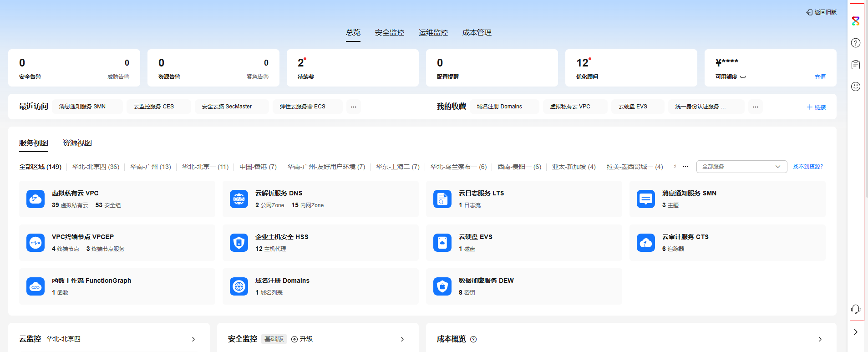Open recent 安全云脑 SecMaster shortcut
The width and height of the screenshot is (868, 352).
click(232, 107)
